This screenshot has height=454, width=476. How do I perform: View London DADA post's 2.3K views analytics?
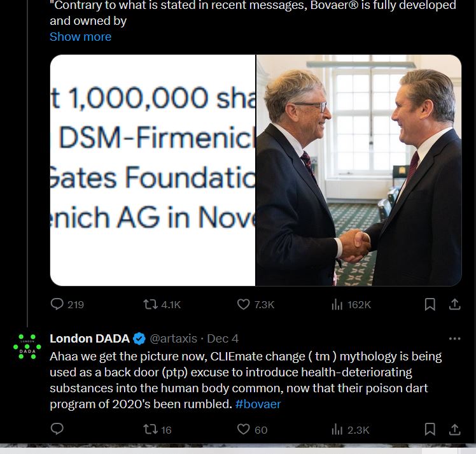pyautogui.click(x=337, y=429)
